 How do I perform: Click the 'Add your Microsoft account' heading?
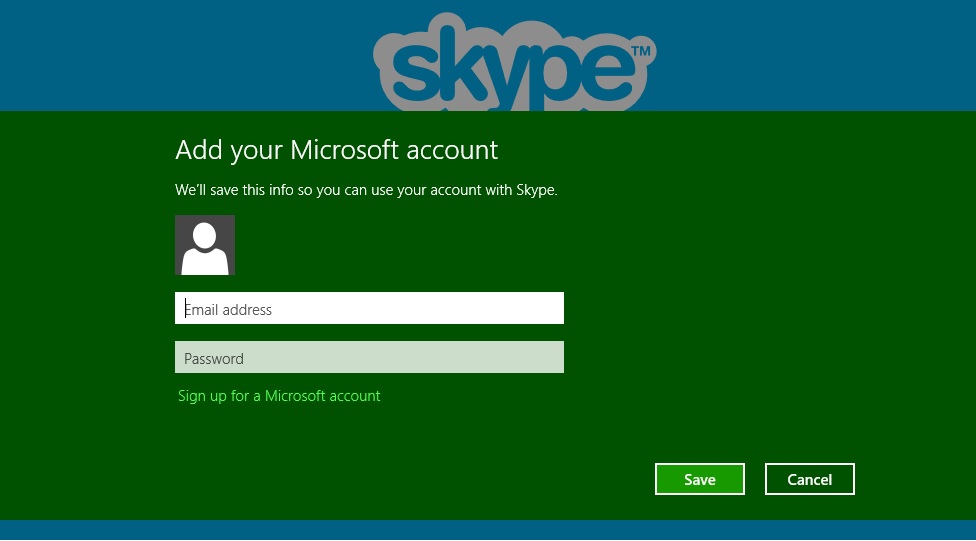coord(336,150)
